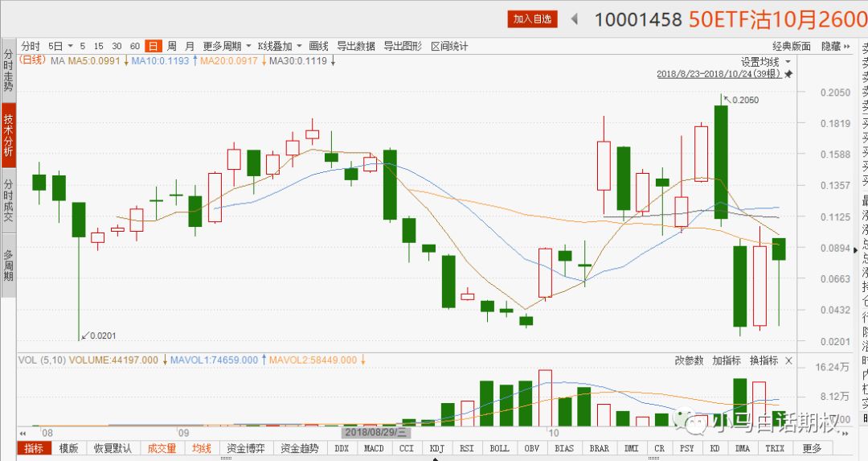Click the 加入自选 button
This screenshot has height=461, width=868.
pyautogui.click(x=532, y=19)
